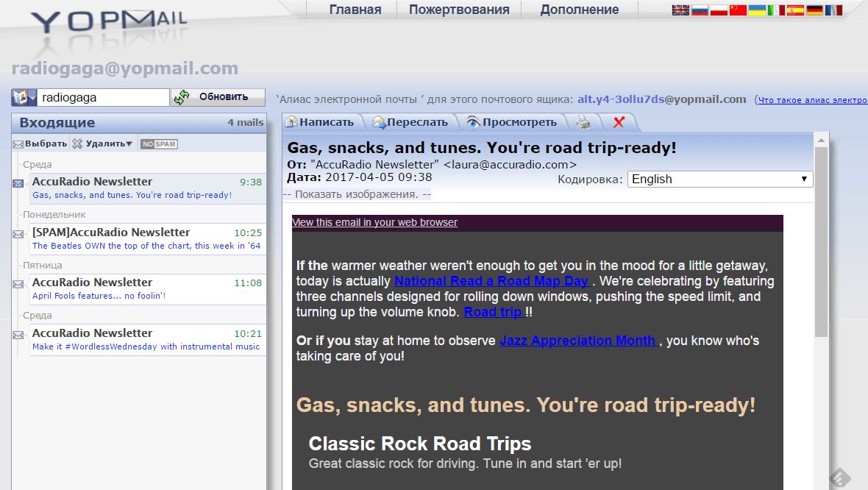
Task: Click the Обновить button
Action: point(218,97)
